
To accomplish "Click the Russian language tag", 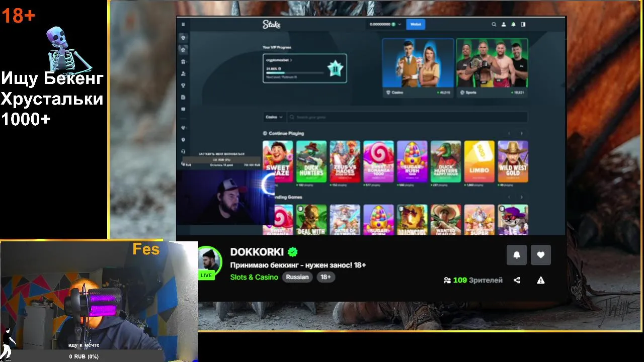I will (x=297, y=277).
